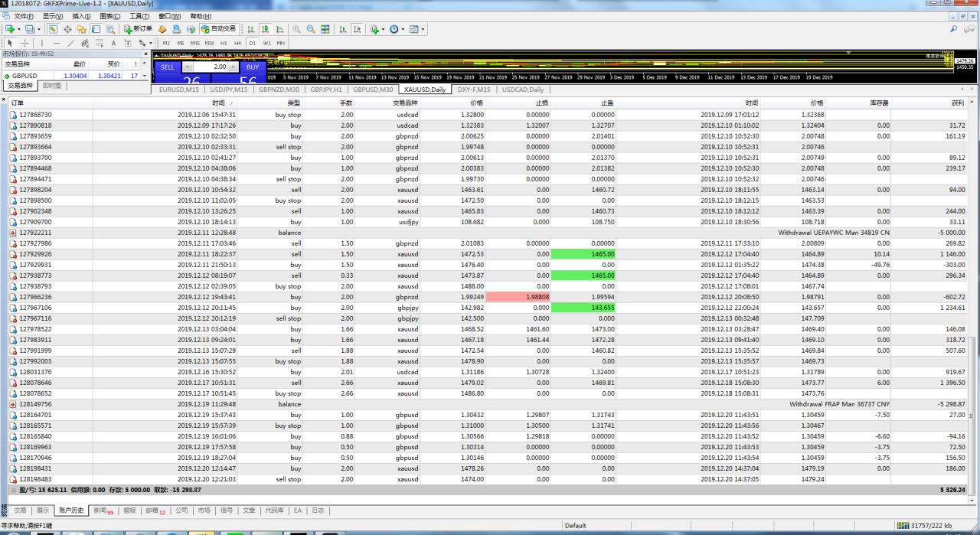Switch timeframe to W1

[266, 43]
